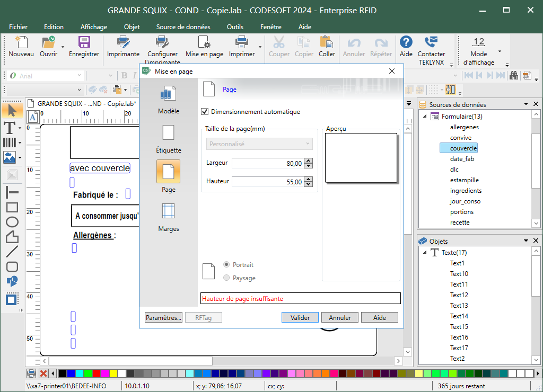Click Mode d'affichage icon
The width and height of the screenshot is (543, 392).
479,42
